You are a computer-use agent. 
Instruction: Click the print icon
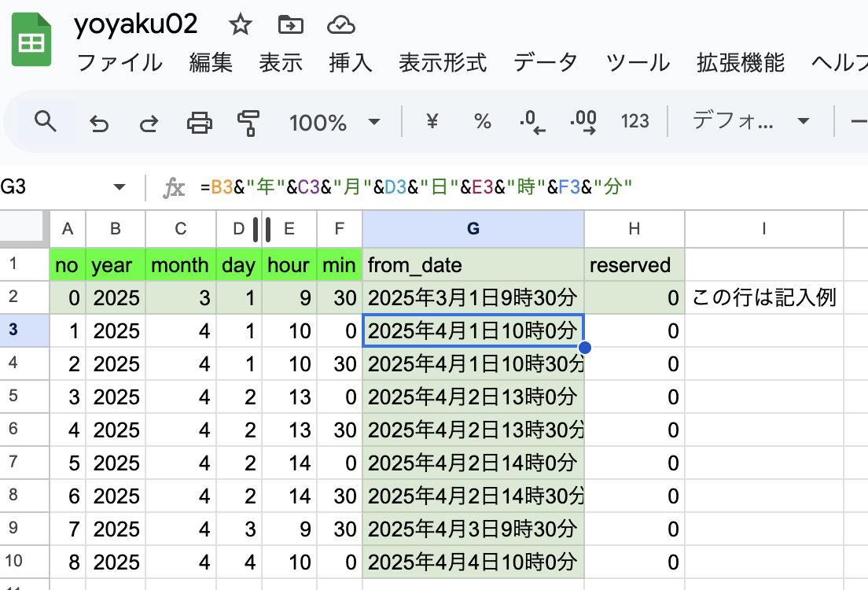(x=199, y=123)
